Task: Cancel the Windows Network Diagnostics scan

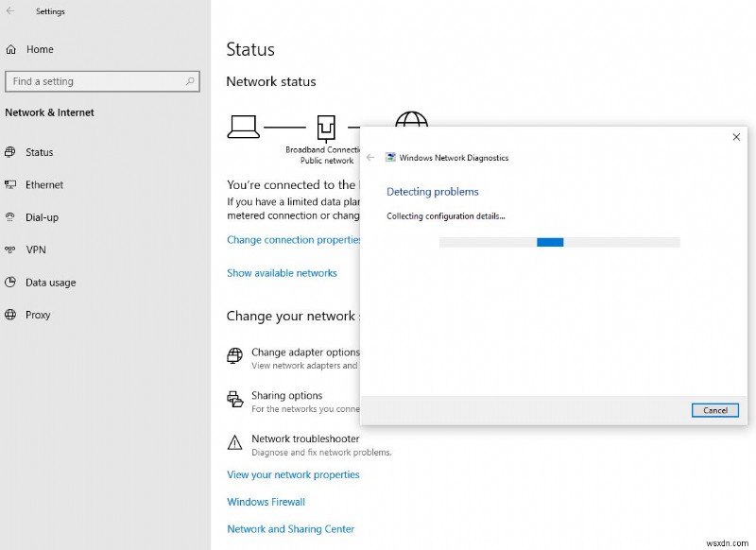Action: tap(714, 410)
